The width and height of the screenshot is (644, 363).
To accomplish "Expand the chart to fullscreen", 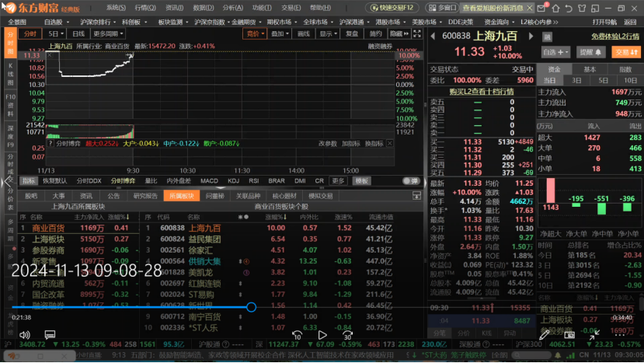I will tap(417, 33).
